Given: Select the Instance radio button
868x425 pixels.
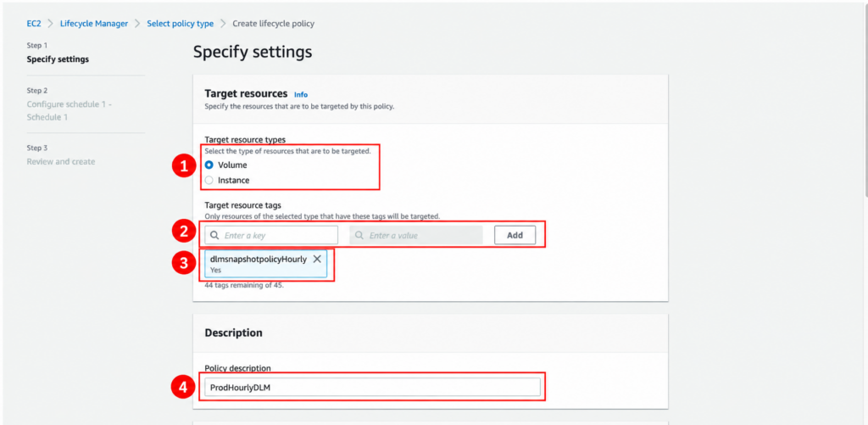Looking at the screenshot, I should click(209, 180).
